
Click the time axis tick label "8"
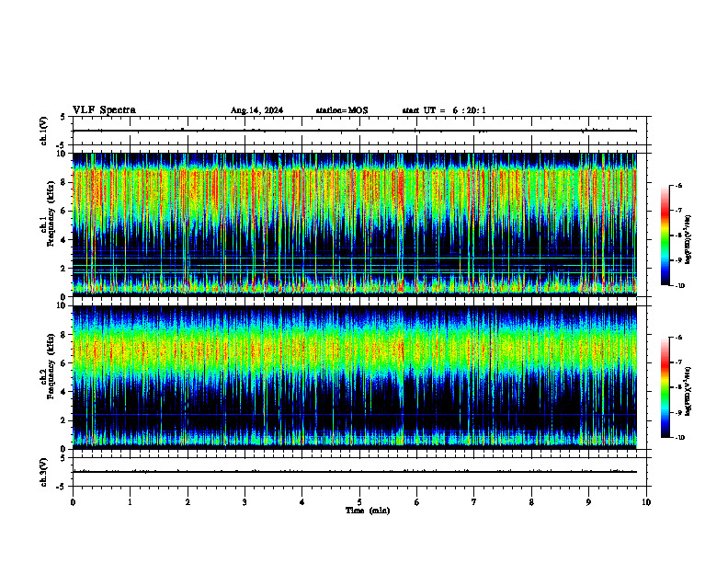(531, 502)
